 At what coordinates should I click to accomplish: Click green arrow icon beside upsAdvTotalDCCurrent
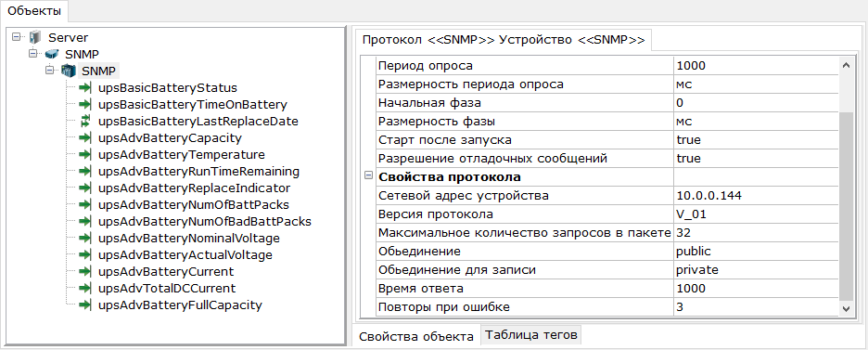(84, 289)
